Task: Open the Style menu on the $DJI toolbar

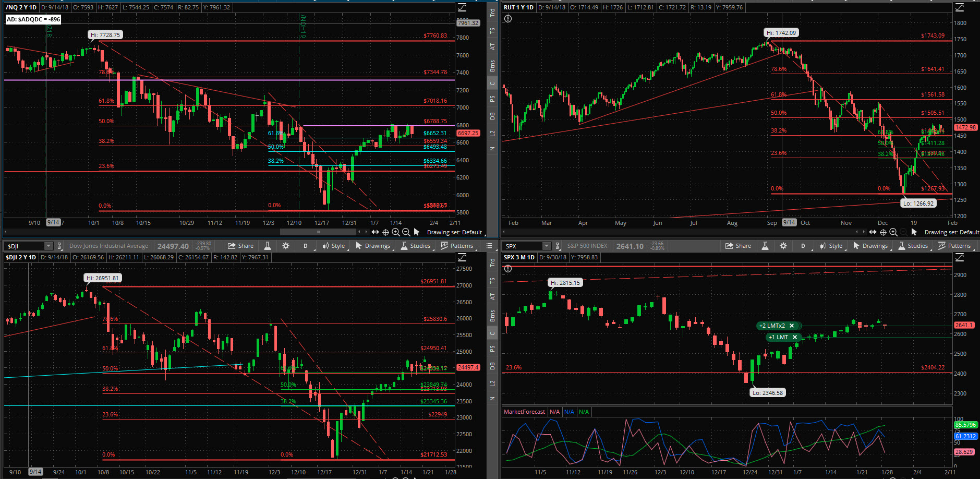Action: point(333,246)
